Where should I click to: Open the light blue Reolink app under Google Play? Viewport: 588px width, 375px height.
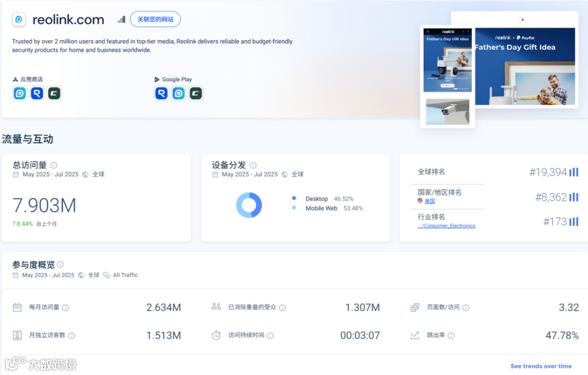tap(179, 93)
